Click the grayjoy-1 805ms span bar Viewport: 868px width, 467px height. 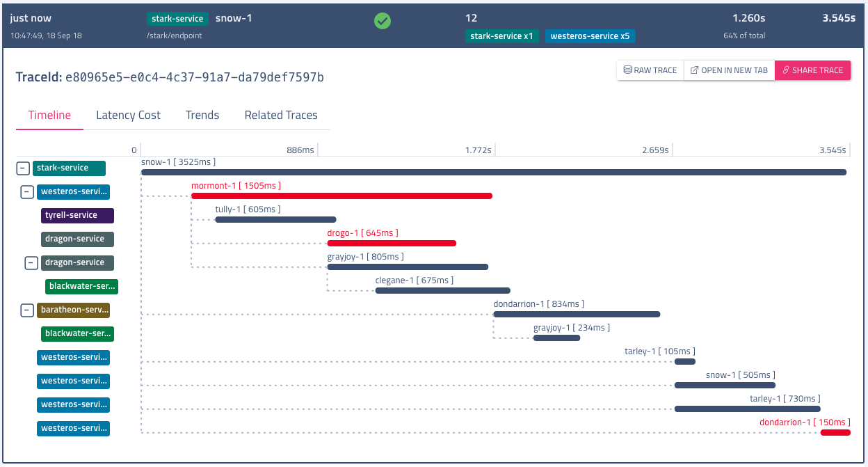[408, 267]
